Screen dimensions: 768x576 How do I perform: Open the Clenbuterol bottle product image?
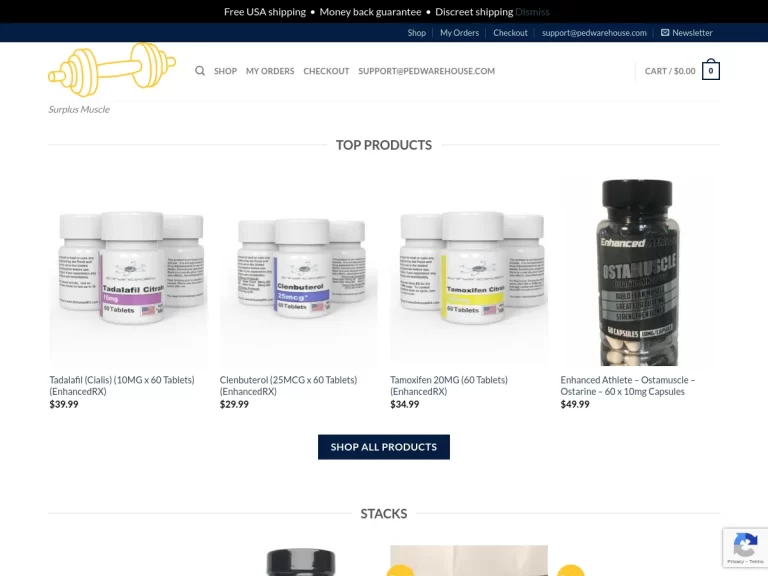299,272
